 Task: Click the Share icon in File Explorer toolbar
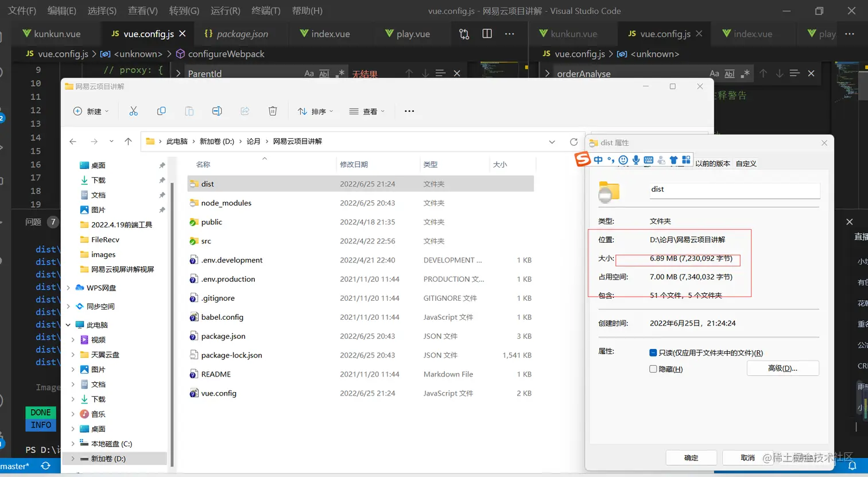(245, 111)
